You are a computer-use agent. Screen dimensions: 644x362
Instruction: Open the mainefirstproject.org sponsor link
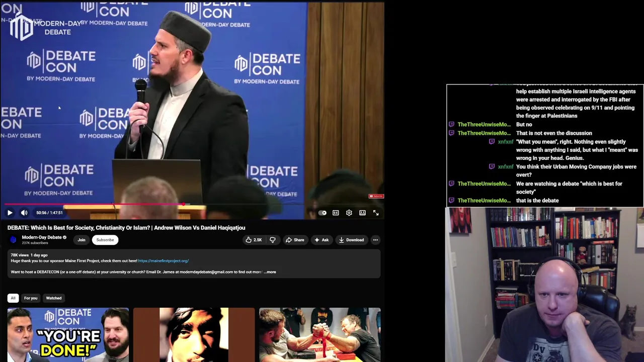click(x=164, y=261)
